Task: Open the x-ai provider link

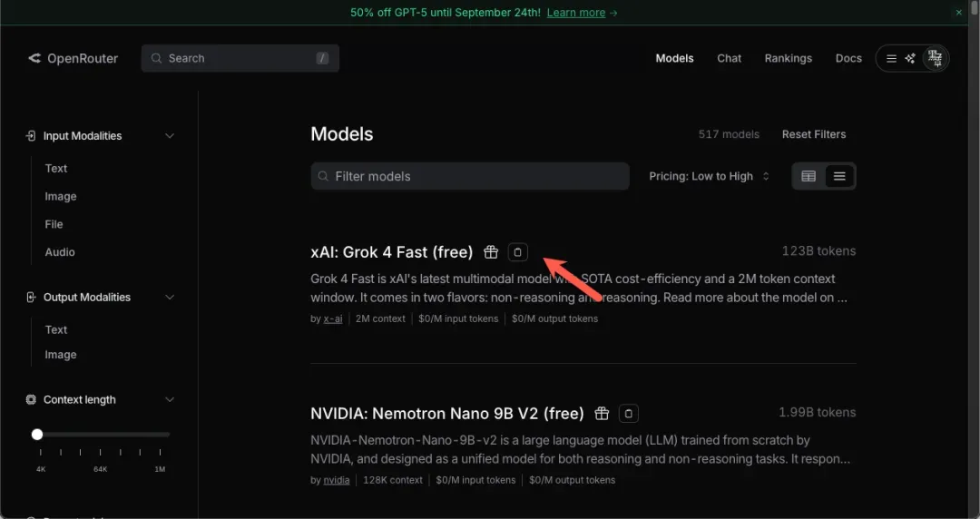Action: point(333,319)
